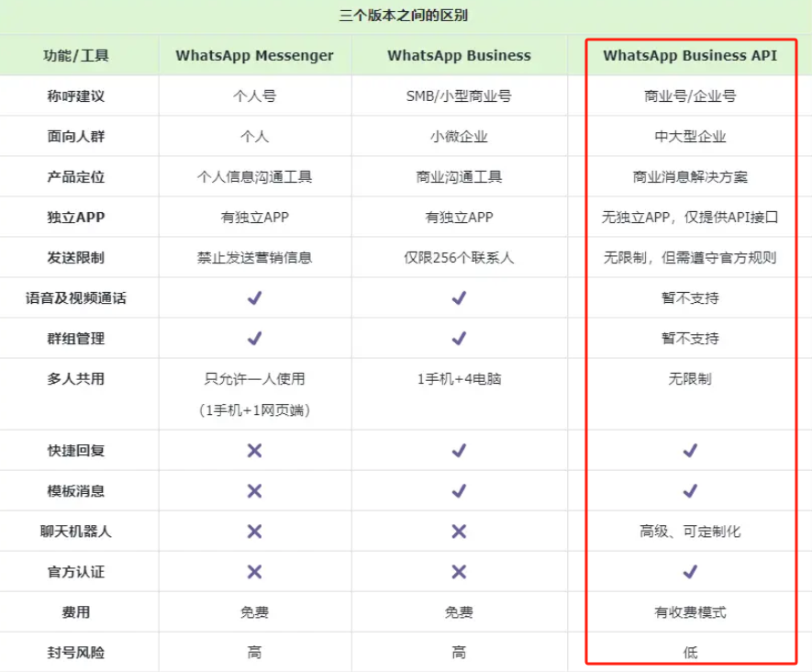Screen dimensions: 812x672
Task: Select the 官方认证 row label
Action: pos(76,572)
